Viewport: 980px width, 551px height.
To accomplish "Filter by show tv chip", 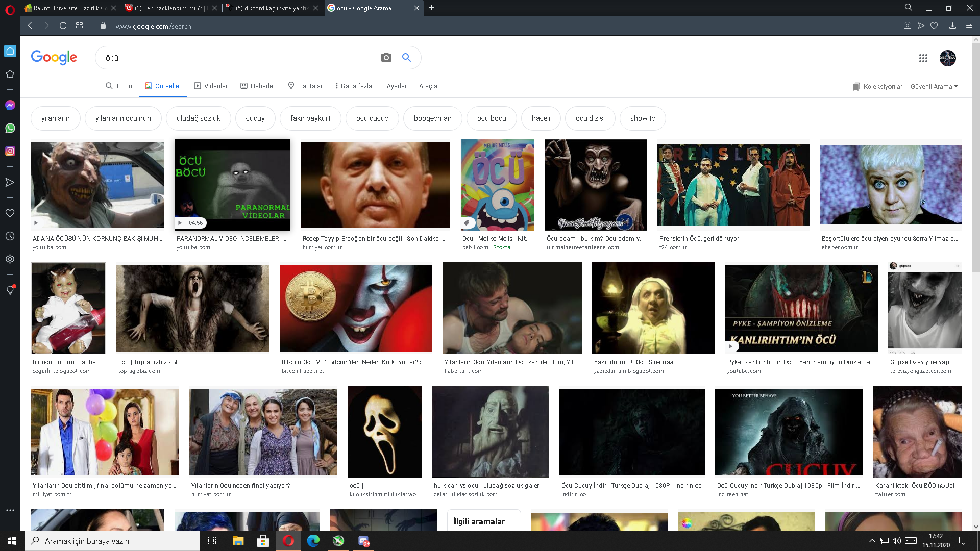I will point(643,118).
